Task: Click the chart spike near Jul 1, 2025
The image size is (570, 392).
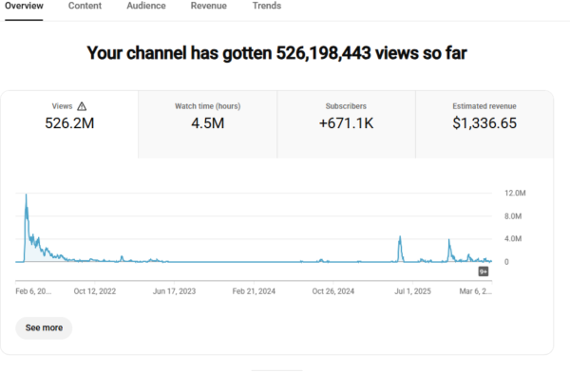Action: coord(400,238)
